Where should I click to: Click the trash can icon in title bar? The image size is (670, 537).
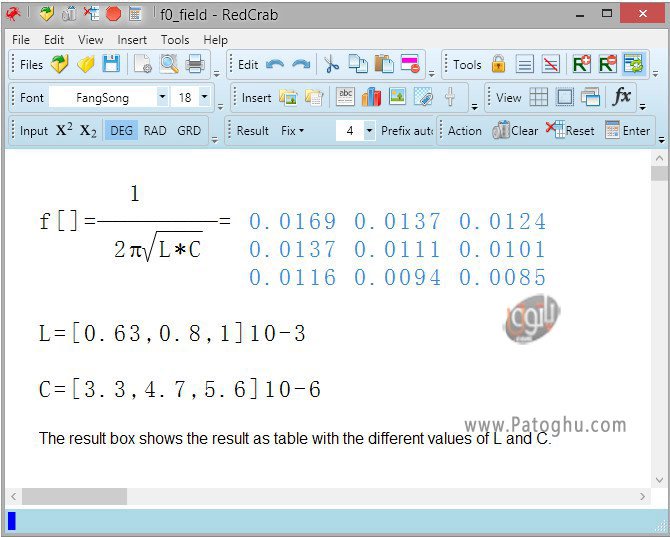69,14
